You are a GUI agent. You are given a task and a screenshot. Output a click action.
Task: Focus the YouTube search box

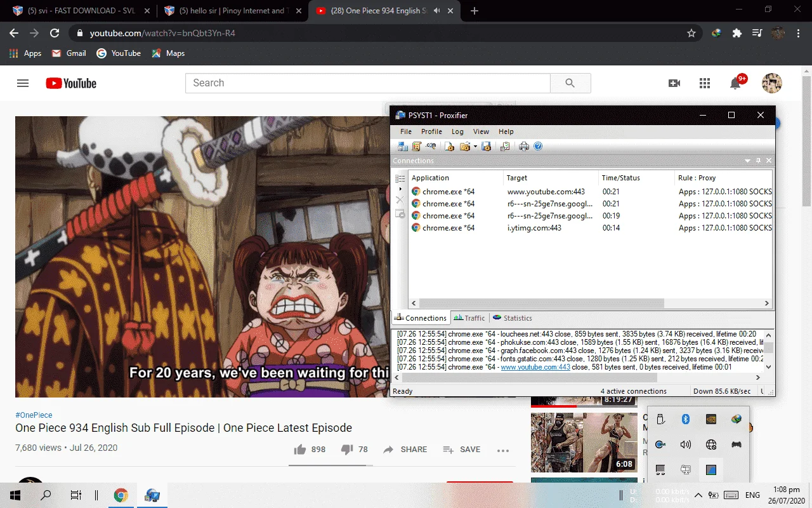tap(368, 83)
